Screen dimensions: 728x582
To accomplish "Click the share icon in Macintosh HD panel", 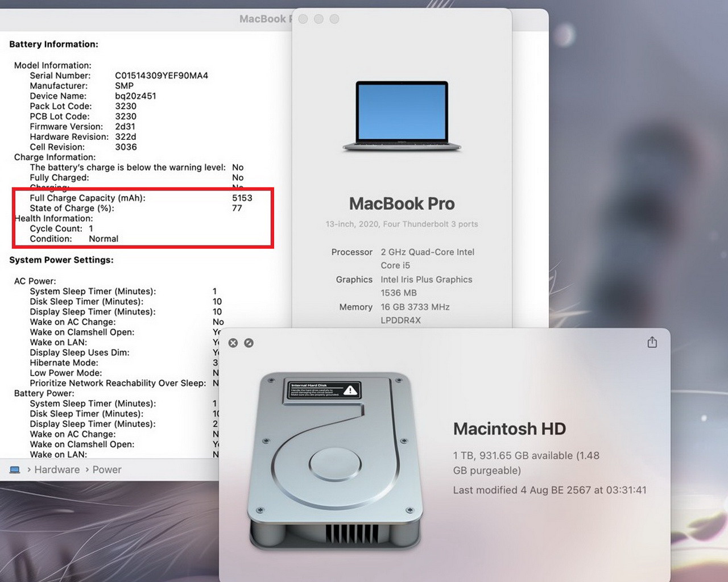I will click(652, 342).
